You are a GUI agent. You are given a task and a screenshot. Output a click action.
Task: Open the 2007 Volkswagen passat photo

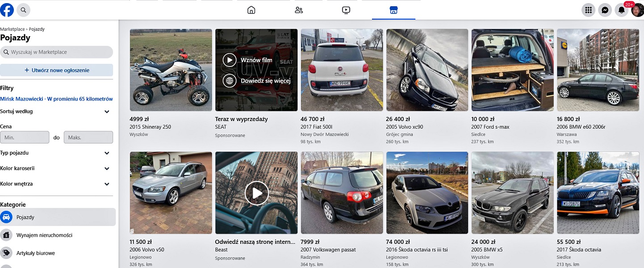[x=342, y=193]
